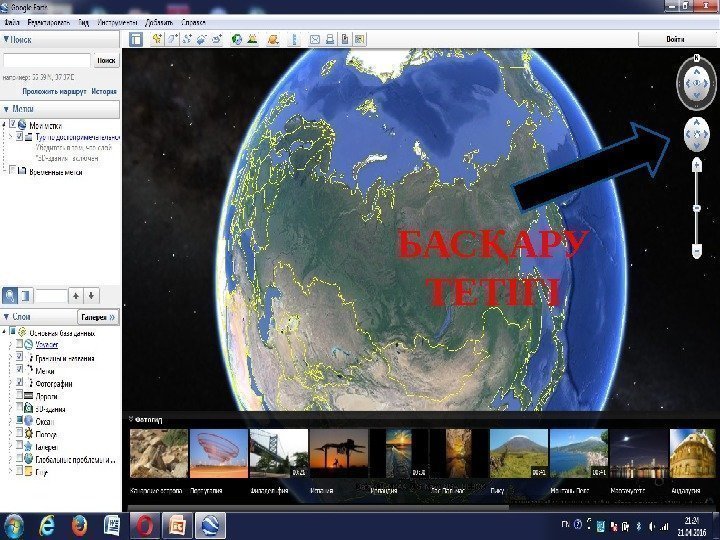
Task: Collapse Основная база данных tree node
Action: tap(4, 332)
